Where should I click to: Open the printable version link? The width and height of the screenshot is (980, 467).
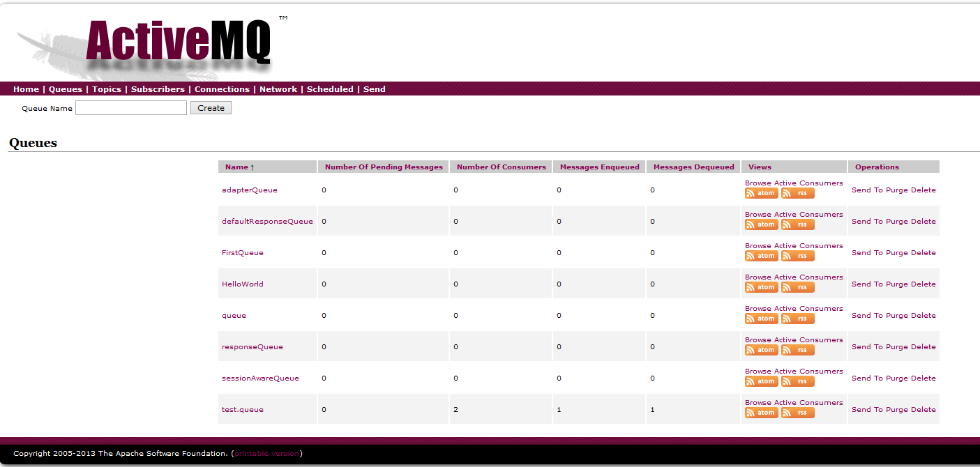pyautogui.click(x=266, y=454)
